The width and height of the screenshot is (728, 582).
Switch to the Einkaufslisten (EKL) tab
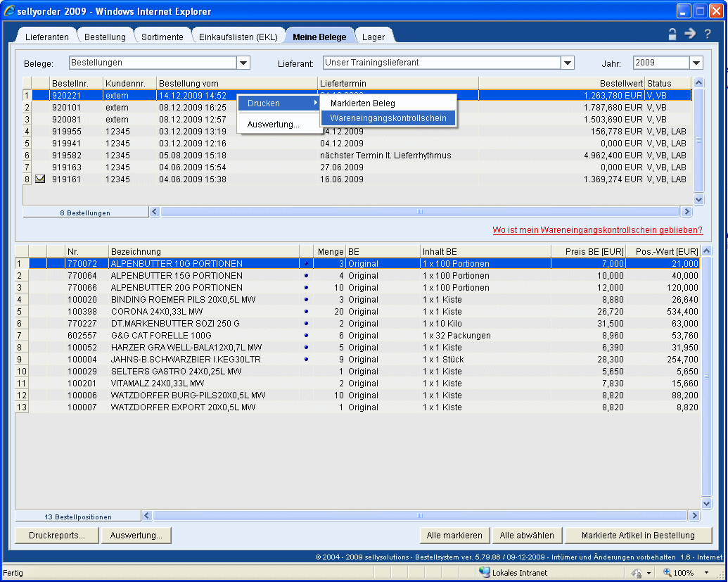coord(238,37)
